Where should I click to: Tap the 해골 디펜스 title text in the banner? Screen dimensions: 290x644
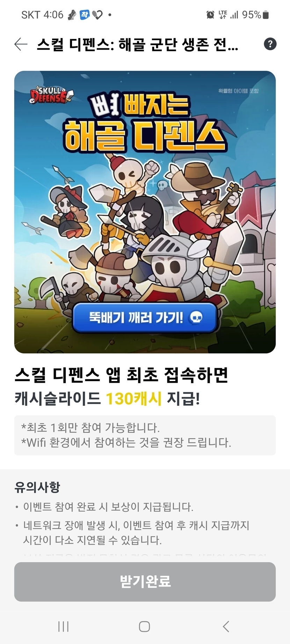144,136
